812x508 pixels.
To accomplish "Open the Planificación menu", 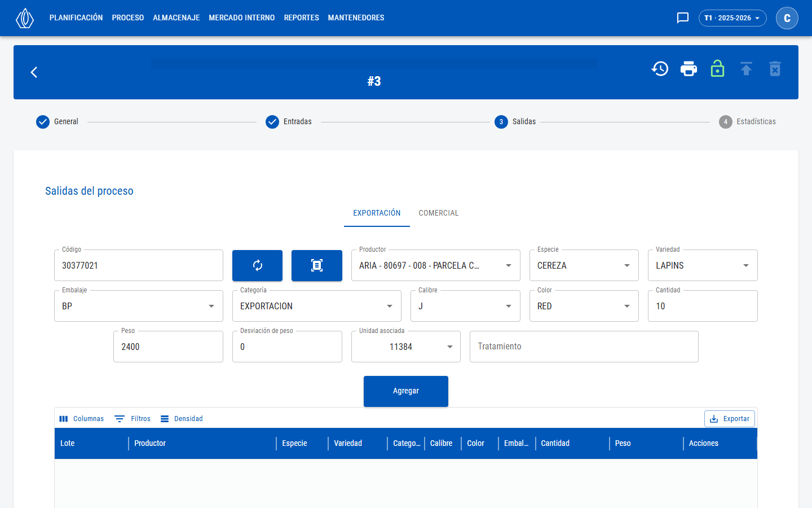I will tap(76, 18).
